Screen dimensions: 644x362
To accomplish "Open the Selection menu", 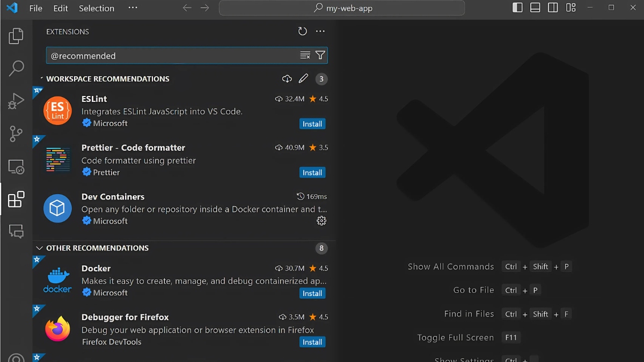I will click(x=97, y=8).
